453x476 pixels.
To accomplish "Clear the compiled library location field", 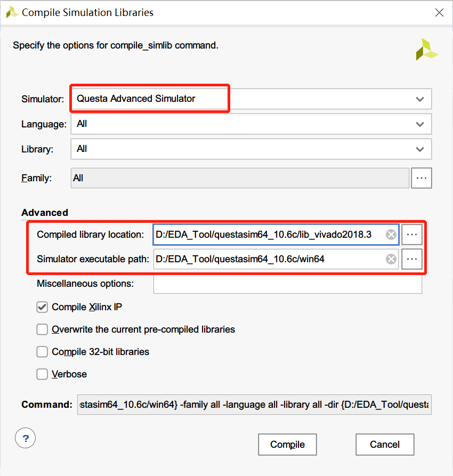I will pos(391,235).
